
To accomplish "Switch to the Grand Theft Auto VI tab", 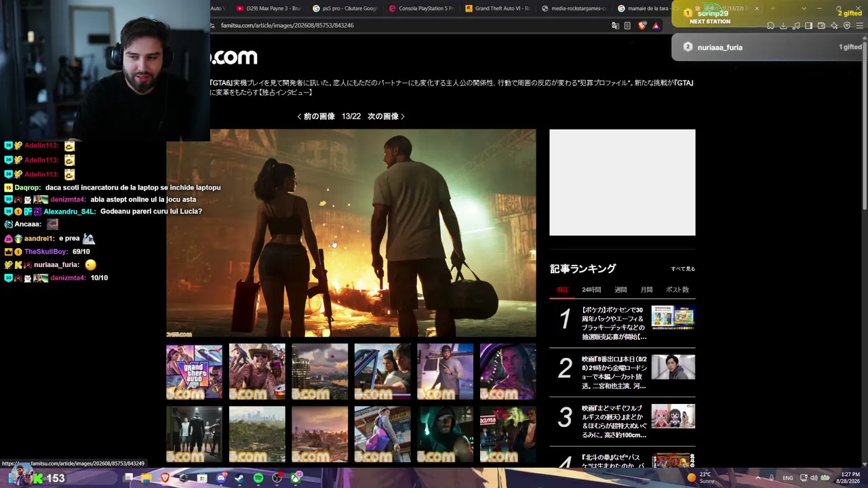I will pos(498,8).
